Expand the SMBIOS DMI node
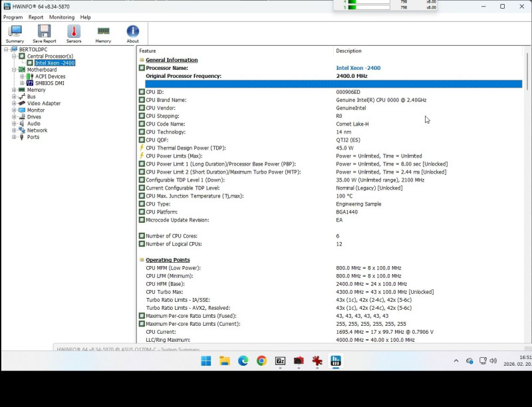 coord(22,83)
